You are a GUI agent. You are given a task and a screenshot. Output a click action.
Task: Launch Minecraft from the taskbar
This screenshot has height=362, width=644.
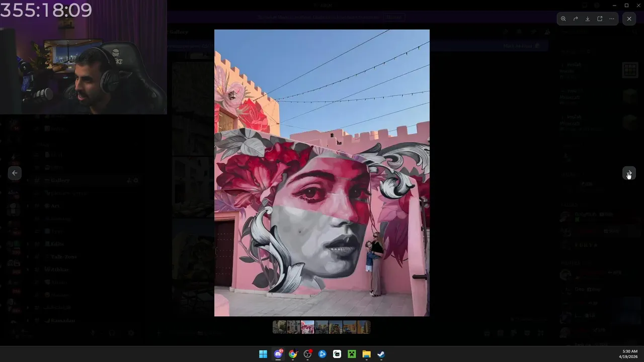pyautogui.click(x=352, y=354)
